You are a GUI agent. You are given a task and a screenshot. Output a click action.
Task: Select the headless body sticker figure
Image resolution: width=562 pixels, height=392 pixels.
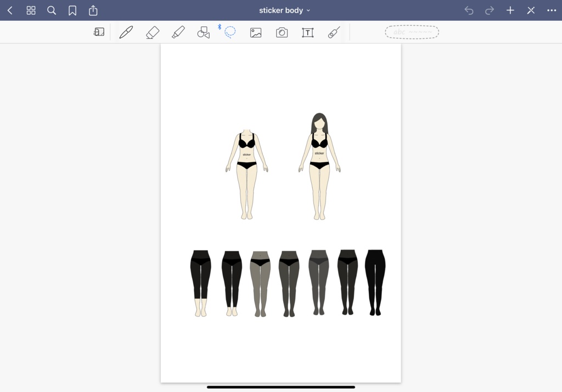click(246, 174)
